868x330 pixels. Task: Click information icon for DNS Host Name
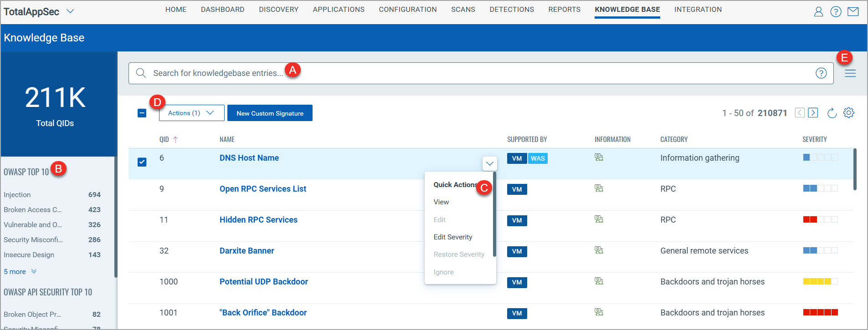[x=599, y=157]
